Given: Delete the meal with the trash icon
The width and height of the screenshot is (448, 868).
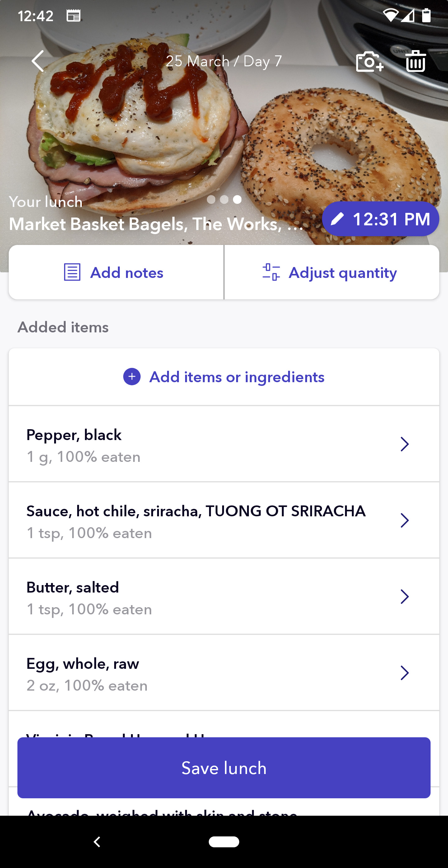Looking at the screenshot, I should (x=416, y=61).
